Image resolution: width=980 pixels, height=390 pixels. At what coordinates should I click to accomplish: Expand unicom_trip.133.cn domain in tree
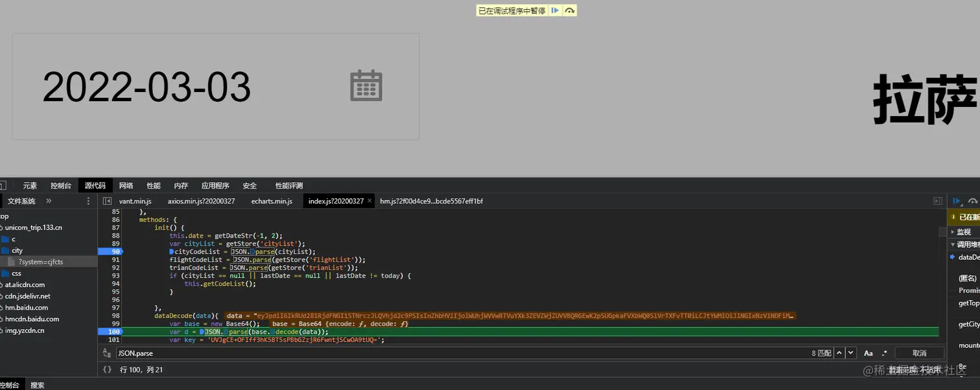[x=34, y=227]
